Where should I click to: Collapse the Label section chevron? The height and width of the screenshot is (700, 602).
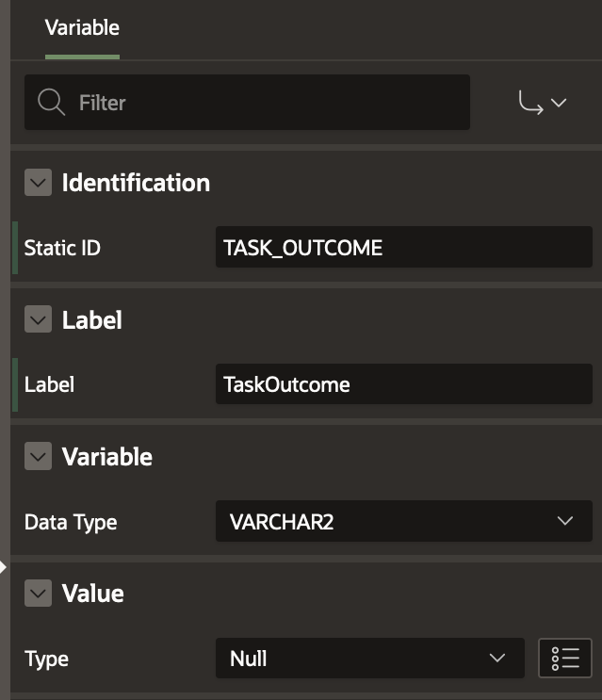tap(38, 320)
